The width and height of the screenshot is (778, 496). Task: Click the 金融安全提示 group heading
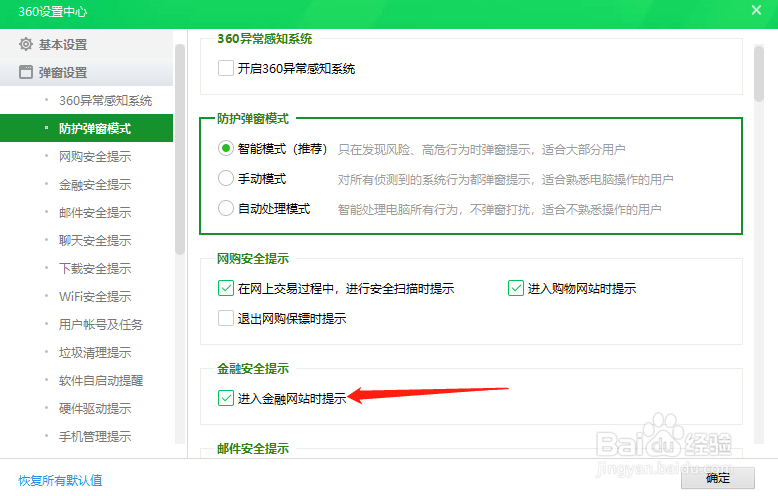(253, 369)
